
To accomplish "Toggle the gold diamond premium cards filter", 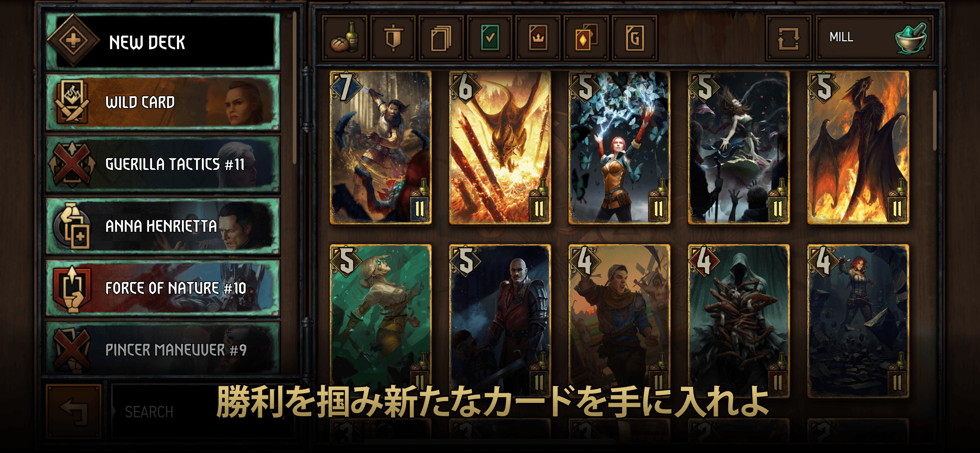I will click(x=586, y=37).
